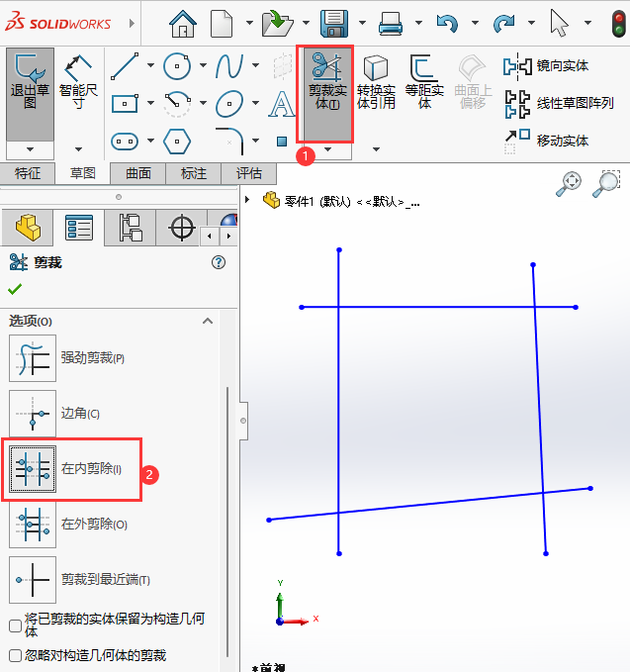Enable ignoring trim of construction geometry

[x=16, y=655]
